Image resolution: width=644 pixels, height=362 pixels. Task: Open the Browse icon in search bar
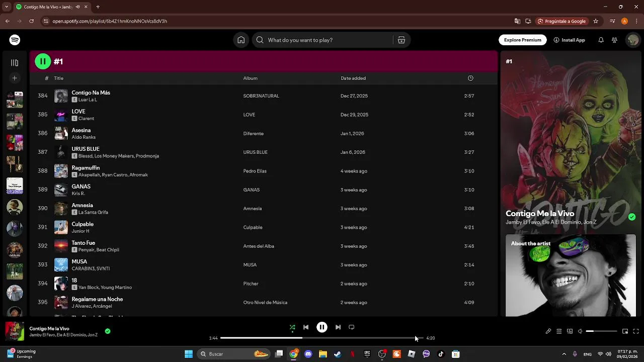tap(401, 40)
